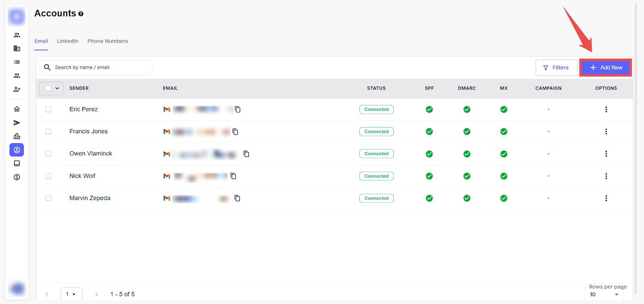Open the page number dropdown
644x304 pixels.
pyautogui.click(x=71, y=294)
